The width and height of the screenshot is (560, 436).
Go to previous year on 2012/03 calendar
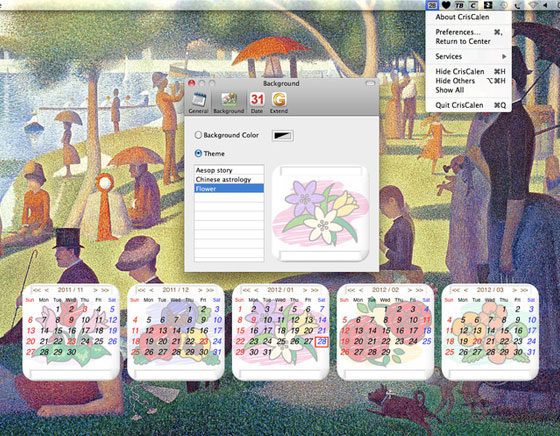456,290
